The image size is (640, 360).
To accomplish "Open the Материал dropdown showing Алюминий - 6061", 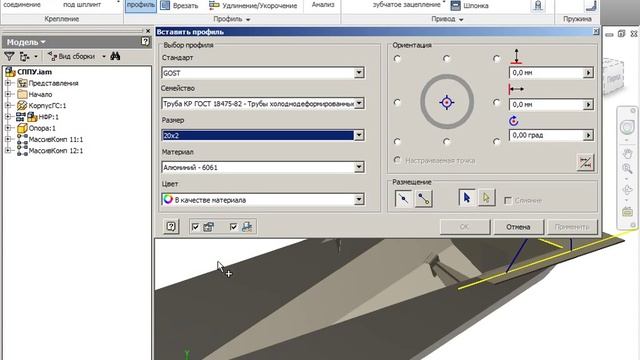I will click(263, 167).
